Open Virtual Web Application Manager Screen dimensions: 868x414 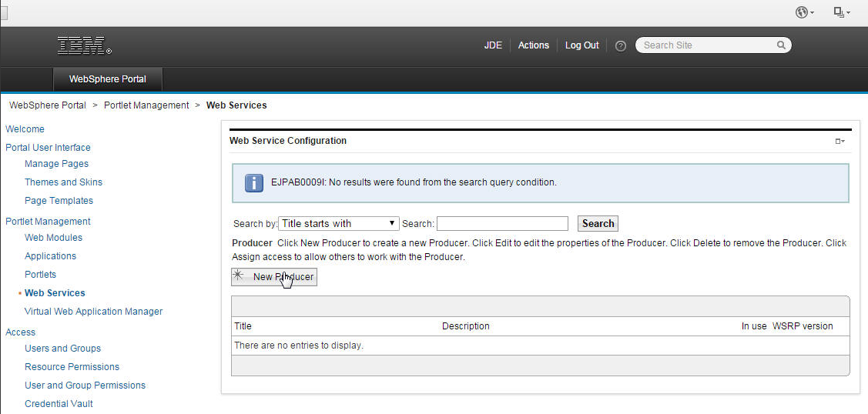click(x=93, y=312)
